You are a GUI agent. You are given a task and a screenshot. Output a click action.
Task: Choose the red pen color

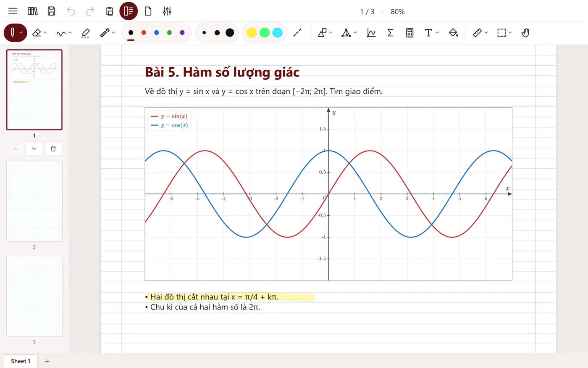point(144,33)
